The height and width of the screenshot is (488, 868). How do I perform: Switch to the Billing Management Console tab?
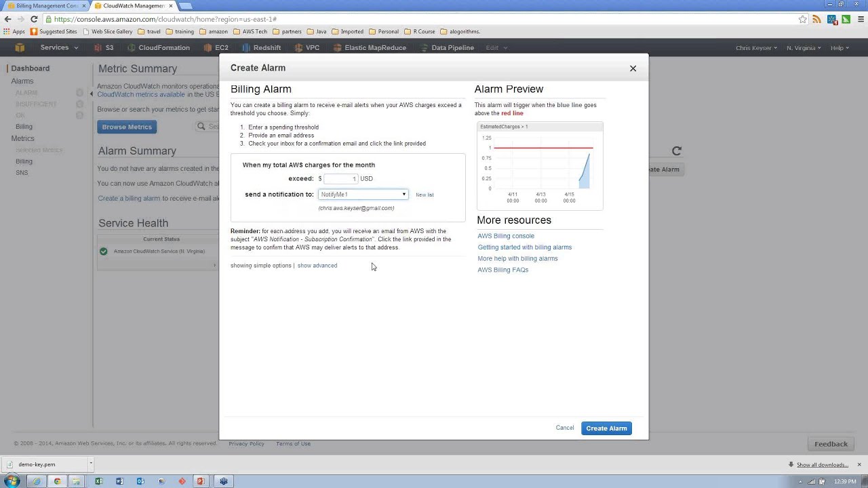[46, 5]
